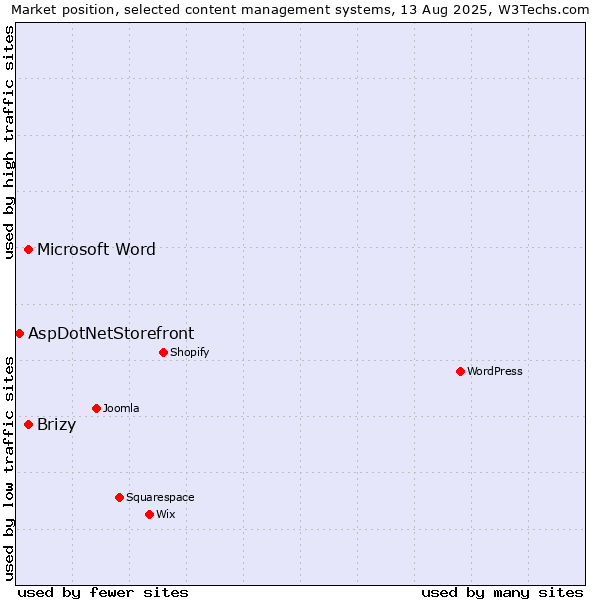This screenshot has height=600, width=600.
Task: Select the Joomla label text
Action: pyautogui.click(x=121, y=408)
